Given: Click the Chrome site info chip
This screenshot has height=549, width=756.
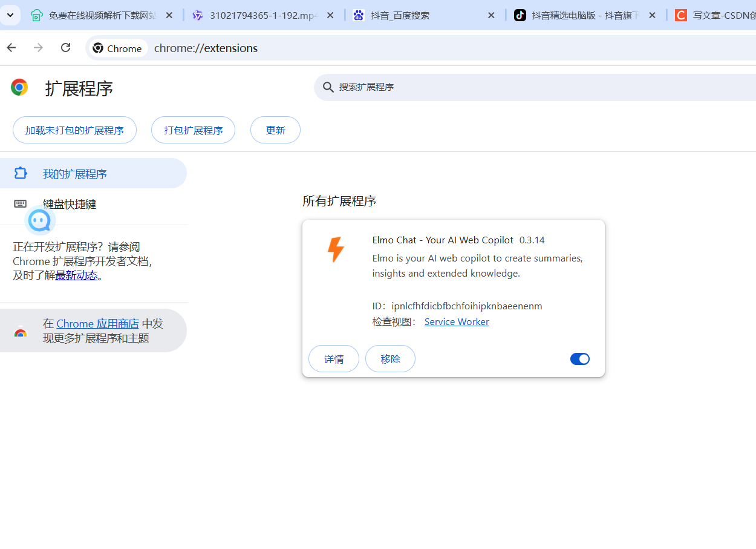Looking at the screenshot, I should [119, 48].
